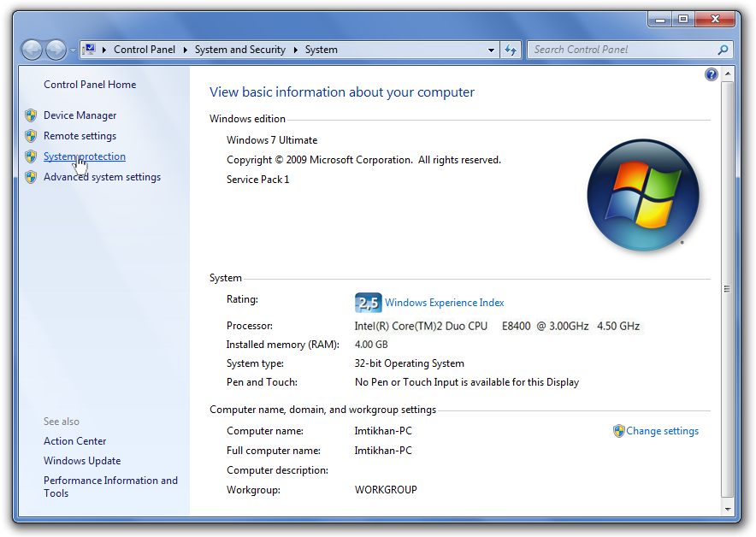Image resolution: width=756 pixels, height=537 pixels.
Task: Click the Service Pack 1 text
Action: point(258,180)
